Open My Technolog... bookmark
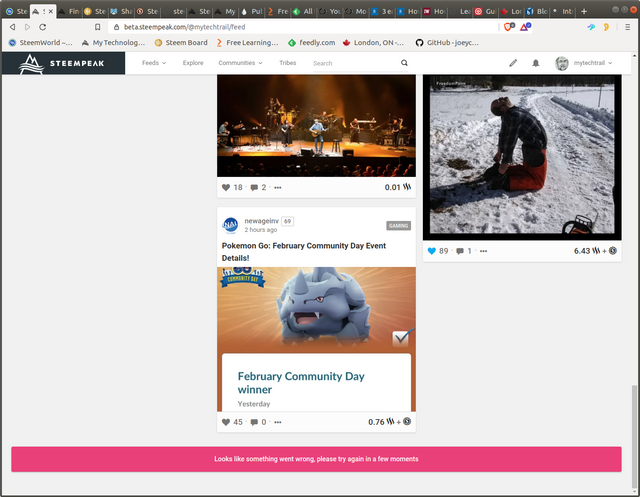 click(x=113, y=42)
